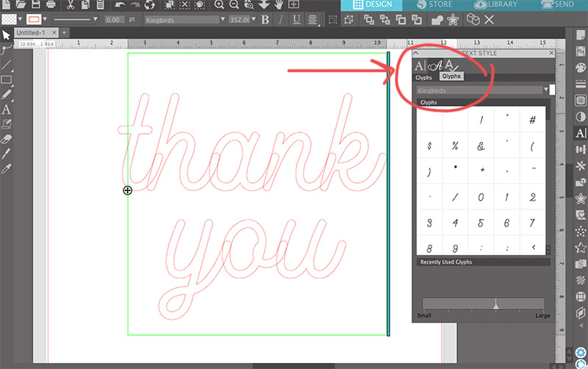Open the Glyphs tab in Text Style

tap(435, 66)
